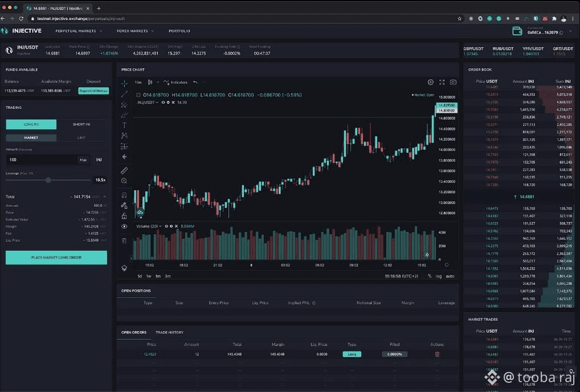The width and height of the screenshot is (580, 392).
Task: Open Perpetual Markets menu
Action: (x=79, y=31)
